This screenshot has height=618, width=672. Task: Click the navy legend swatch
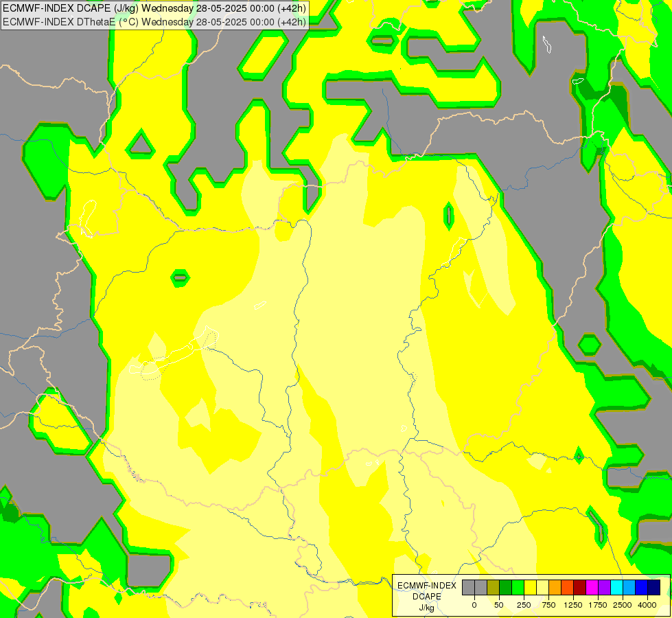pos(654,588)
